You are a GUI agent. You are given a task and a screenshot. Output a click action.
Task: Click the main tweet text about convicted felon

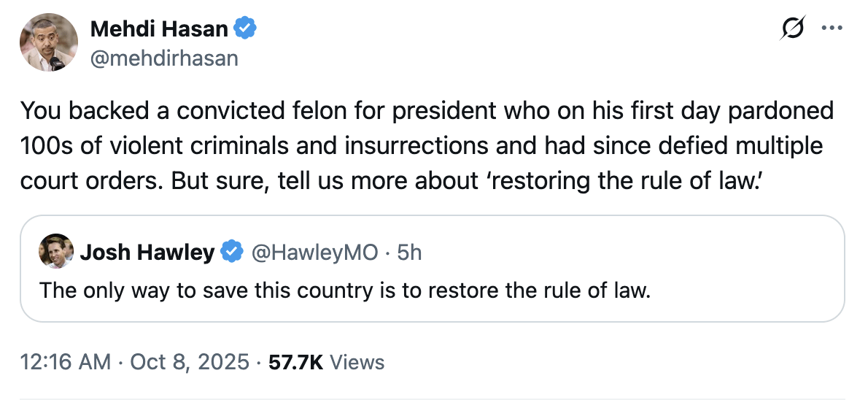point(427,145)
